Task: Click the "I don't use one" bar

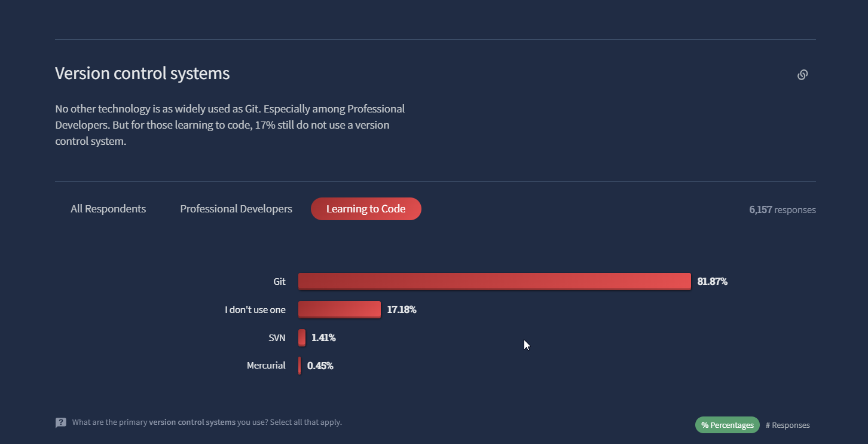Action: 339,309
